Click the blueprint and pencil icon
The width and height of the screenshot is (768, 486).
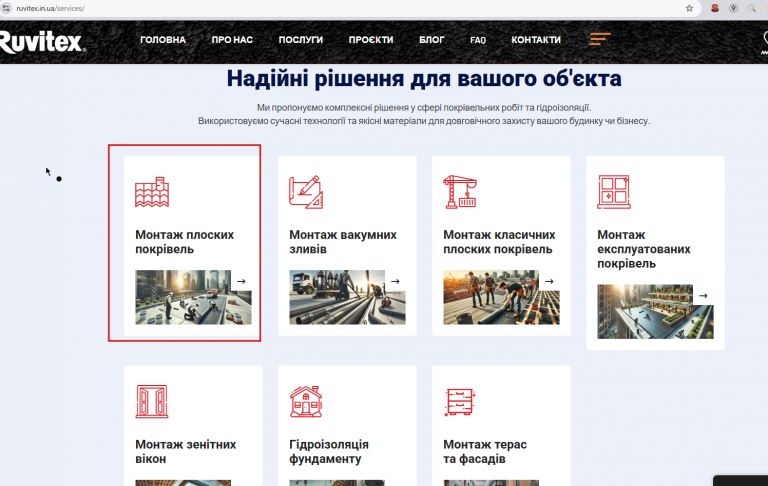point(306,192)
